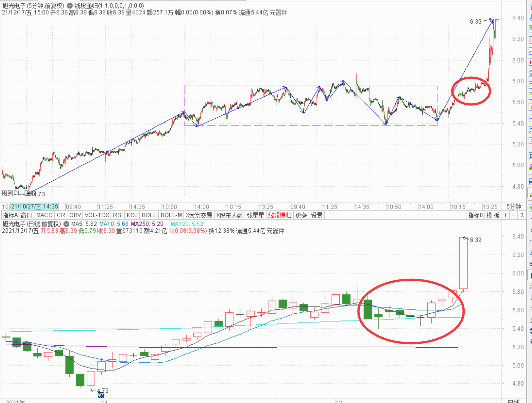Select the BOLL indicator tab

click(x=149, y=215)
